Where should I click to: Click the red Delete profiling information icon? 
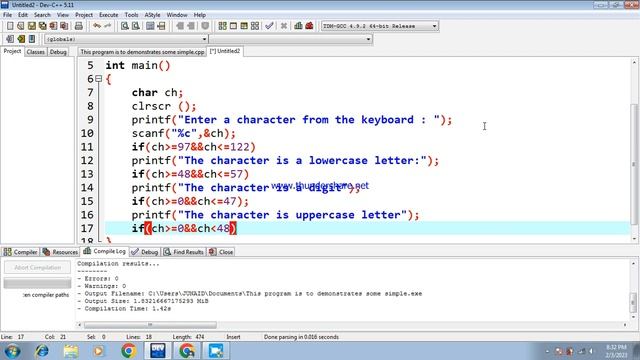(309, 26)
